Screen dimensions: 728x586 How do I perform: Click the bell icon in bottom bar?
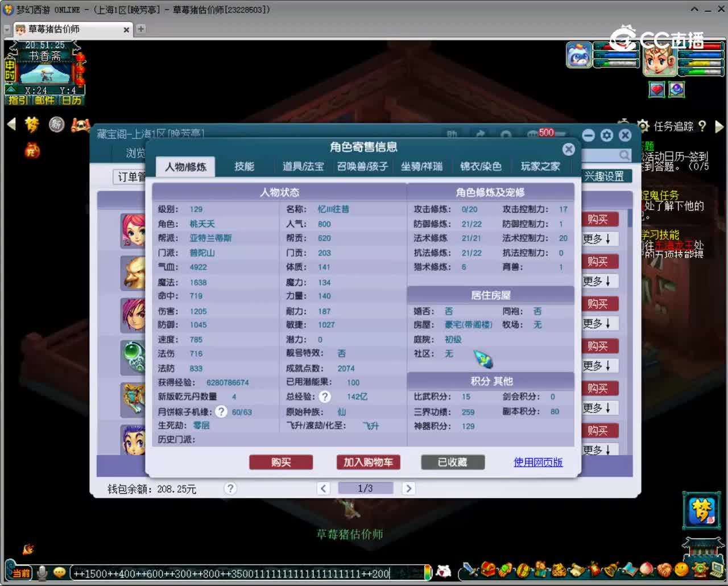click(611, 569)
